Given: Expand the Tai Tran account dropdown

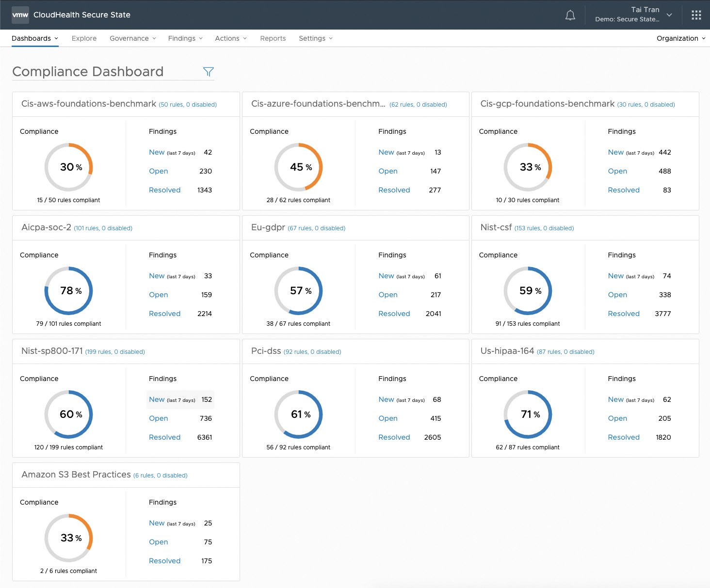Looking at the screenshot, I should (669, 15).
